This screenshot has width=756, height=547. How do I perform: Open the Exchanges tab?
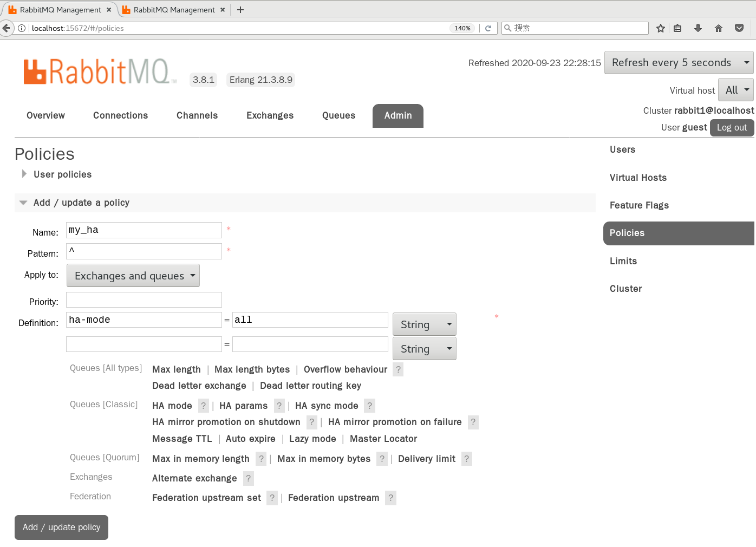[270, 115]
